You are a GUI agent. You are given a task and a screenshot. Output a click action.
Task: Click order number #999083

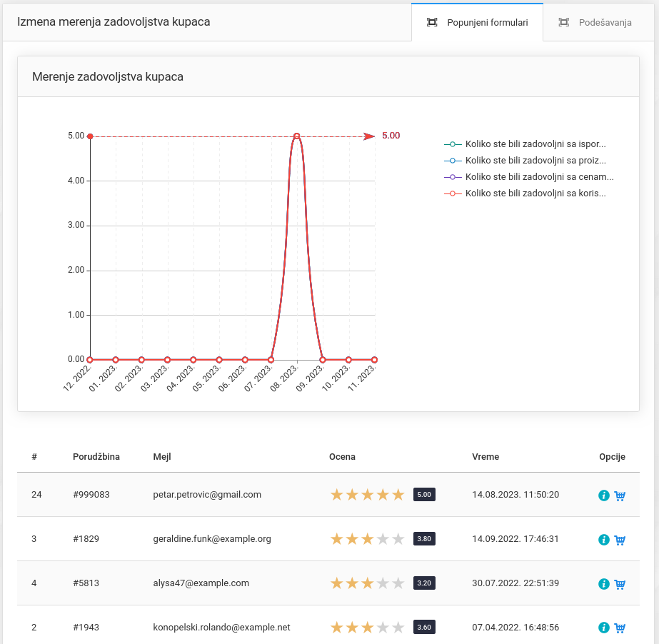[91, 495]
